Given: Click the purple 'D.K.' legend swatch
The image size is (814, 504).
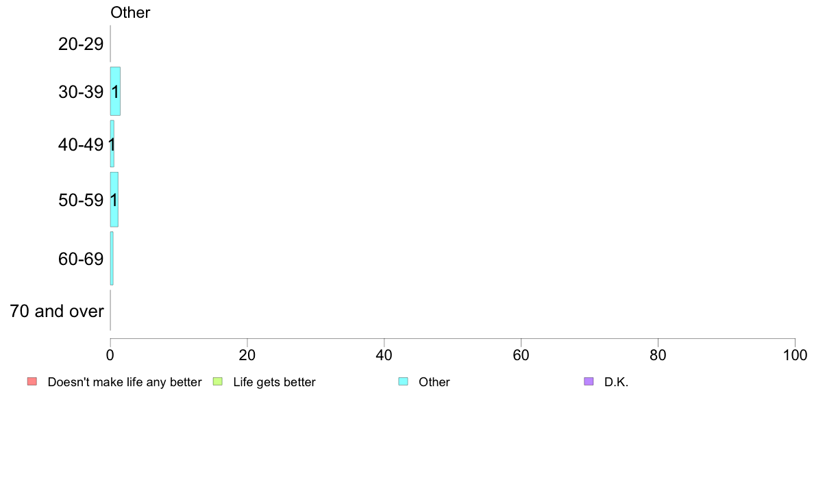Looking at the screenshot, I should pos(589,381).
